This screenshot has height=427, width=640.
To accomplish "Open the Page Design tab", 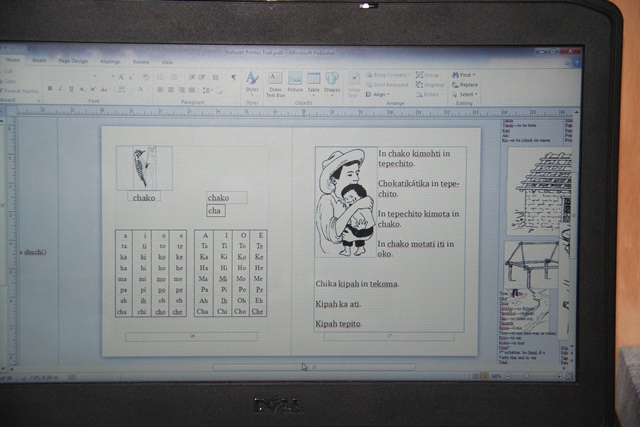I will (73, 61).
